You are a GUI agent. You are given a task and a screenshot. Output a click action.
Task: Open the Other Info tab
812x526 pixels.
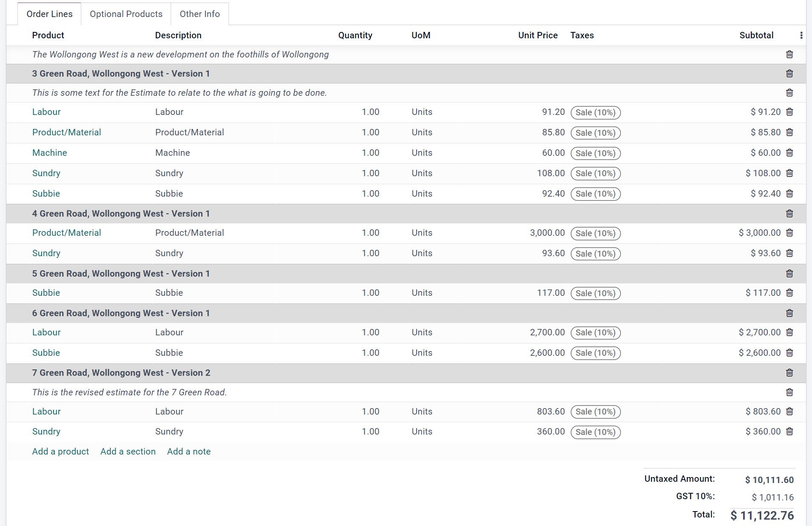[200, 14]
